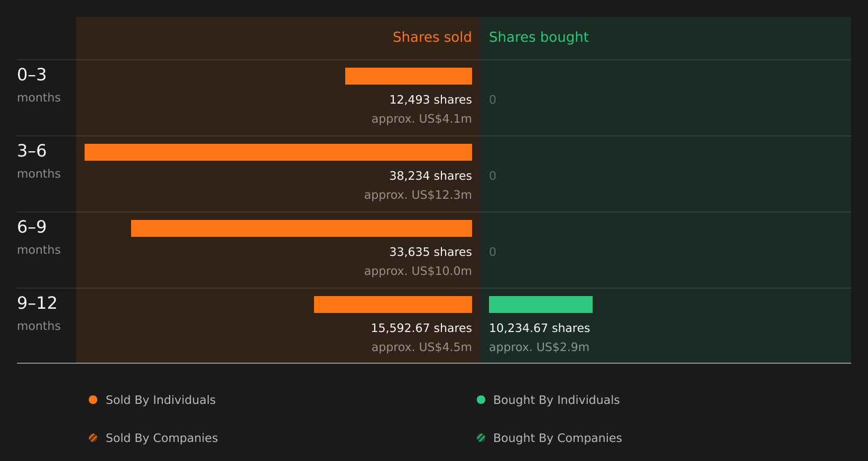The width and height of the screenshot is (868, 461).
Task: Toggle the Bought By Companies legend label
Action: point(557,438)
